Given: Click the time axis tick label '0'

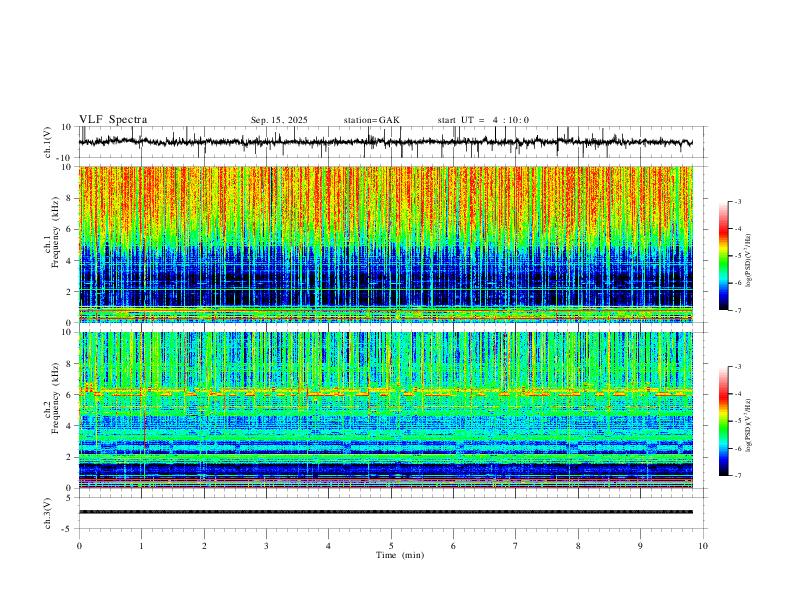Looking at the screenshot, I should point(79,546).
